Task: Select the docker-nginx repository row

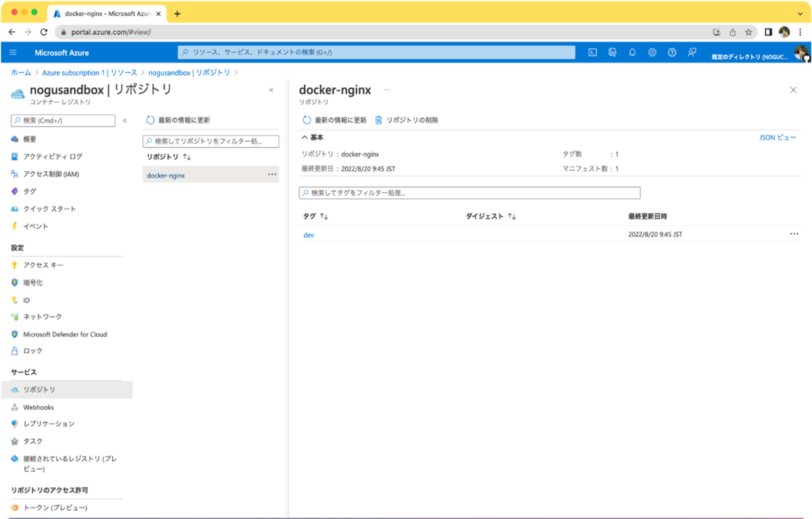Action: click(x=211, y=175)
